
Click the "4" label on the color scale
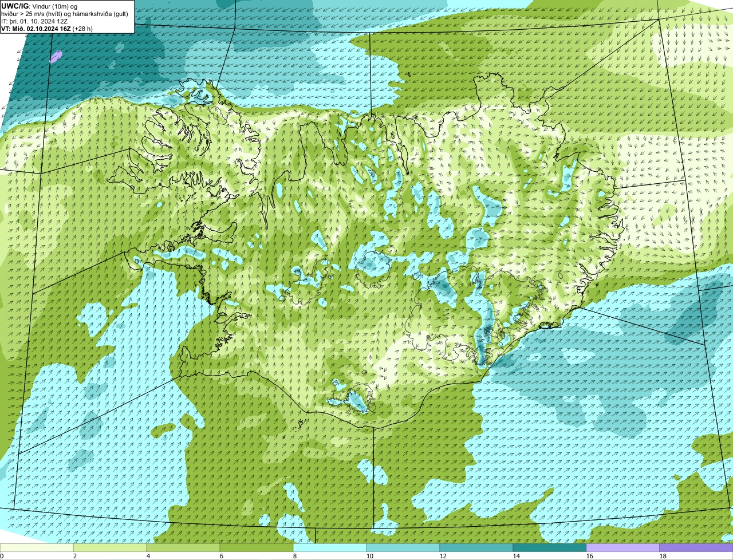coord(148,556)
